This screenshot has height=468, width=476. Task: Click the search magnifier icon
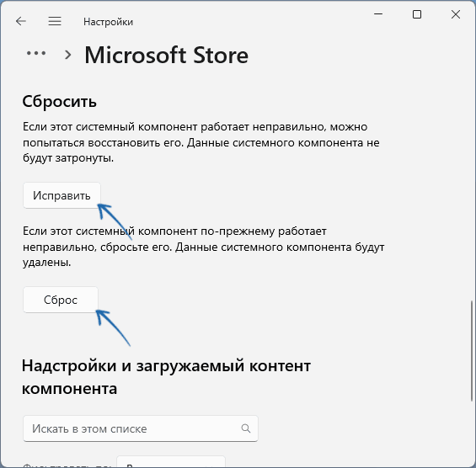(246, 428)
